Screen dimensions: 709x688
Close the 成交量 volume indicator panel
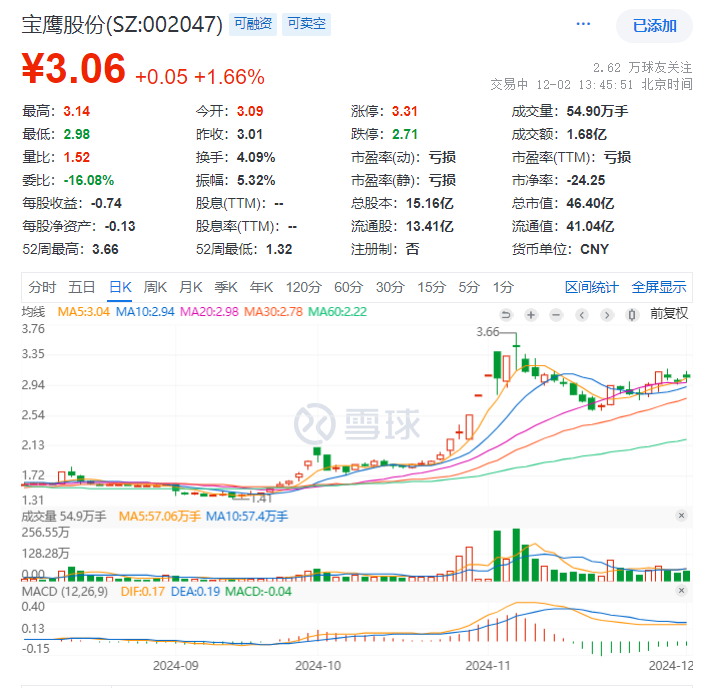tap(681, 515)
